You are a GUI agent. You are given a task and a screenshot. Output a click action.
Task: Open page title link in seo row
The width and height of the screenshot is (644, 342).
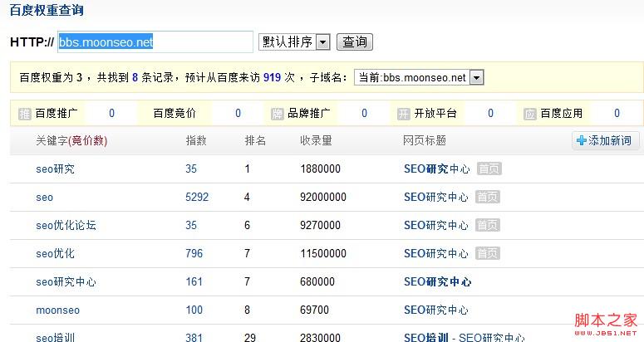[436, 198]
